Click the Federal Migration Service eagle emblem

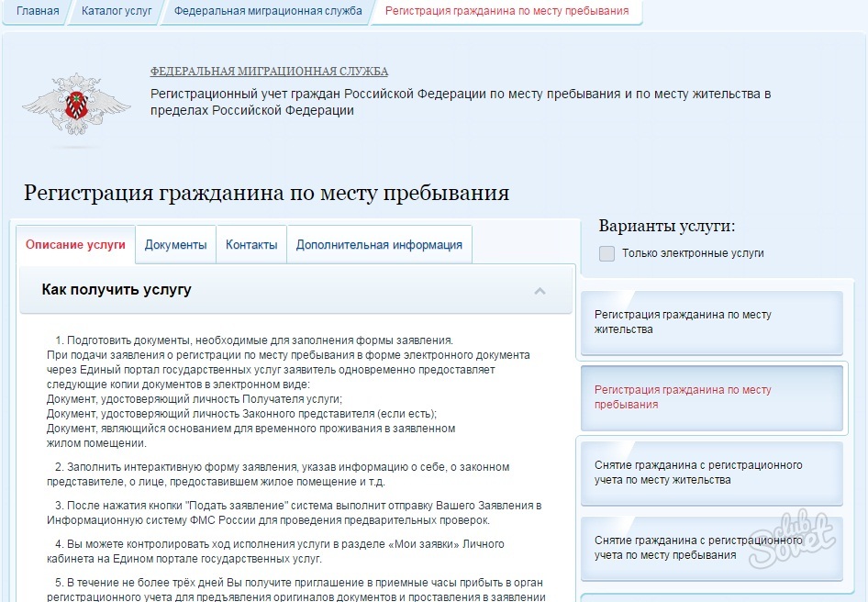coord(76,105)
